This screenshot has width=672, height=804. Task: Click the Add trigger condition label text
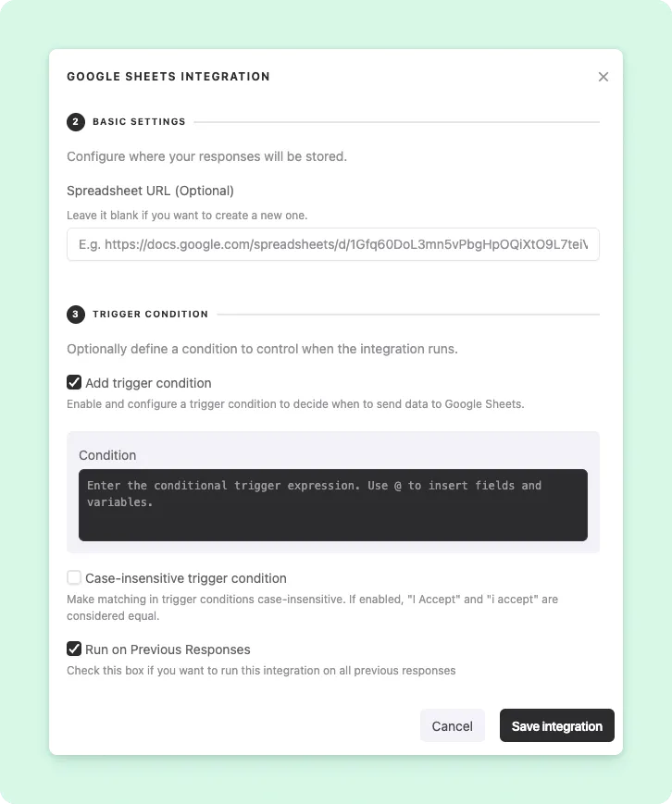(148, 382)
